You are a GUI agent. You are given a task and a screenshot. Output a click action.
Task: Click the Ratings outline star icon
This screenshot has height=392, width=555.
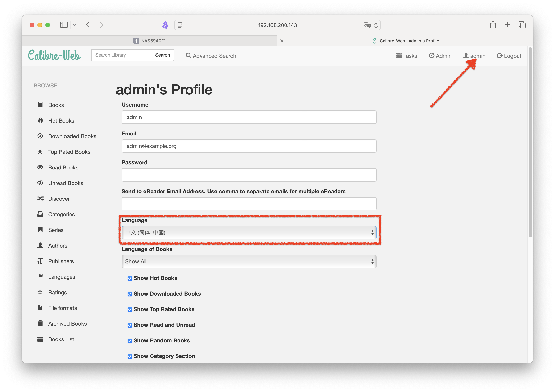click(x=40, y=292)
